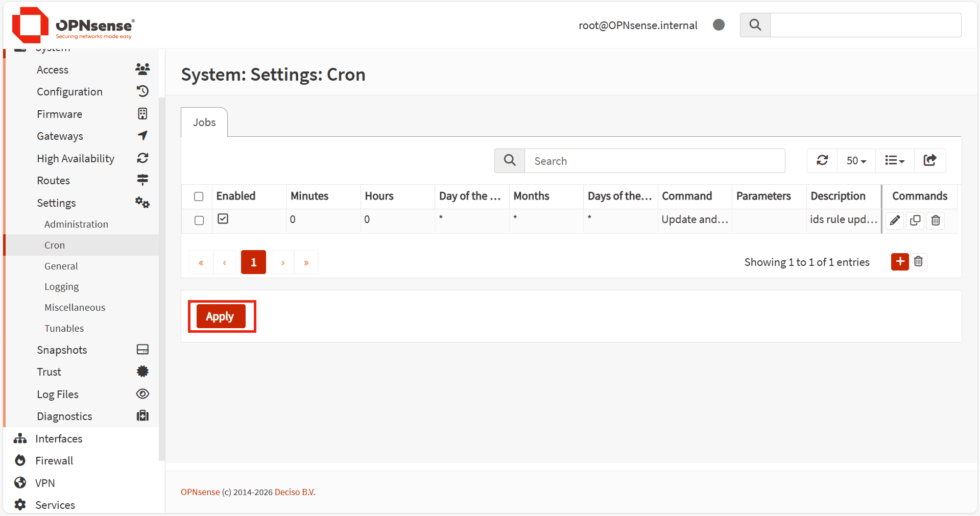Screen dimensions: 980x516
Task: Expand the Firewall menu section
Action: click(x=54, y=461)
